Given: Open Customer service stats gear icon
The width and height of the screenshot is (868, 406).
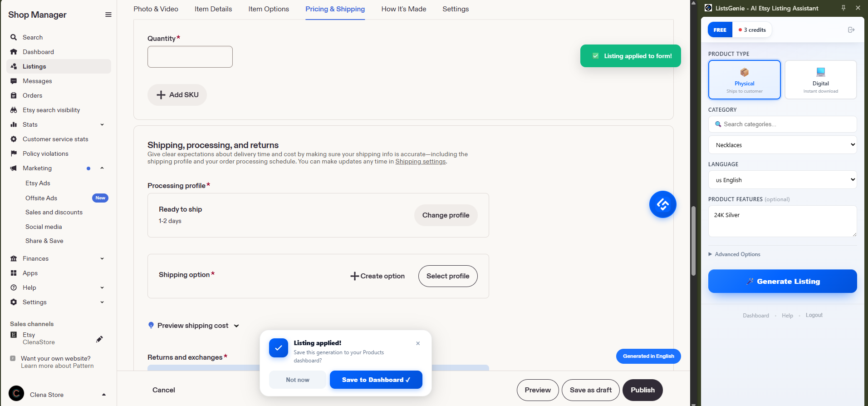Looking at the screenshot, I should pos(14,139).
